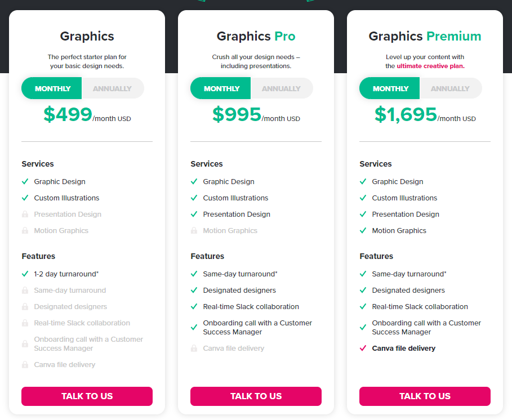Click the ultimate creative plan pink text
The width and height of the screenshot is (512, 420).
(430, 66)
